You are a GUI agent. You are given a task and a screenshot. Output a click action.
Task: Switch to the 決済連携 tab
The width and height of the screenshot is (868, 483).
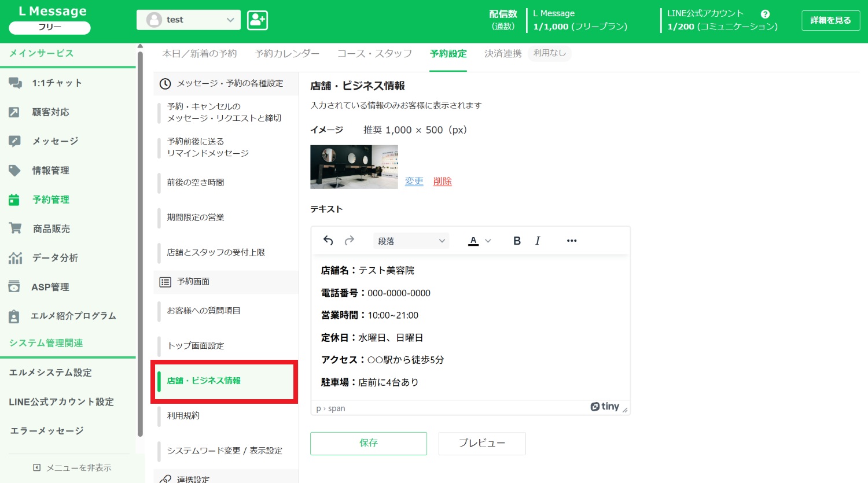click(503, 54)
